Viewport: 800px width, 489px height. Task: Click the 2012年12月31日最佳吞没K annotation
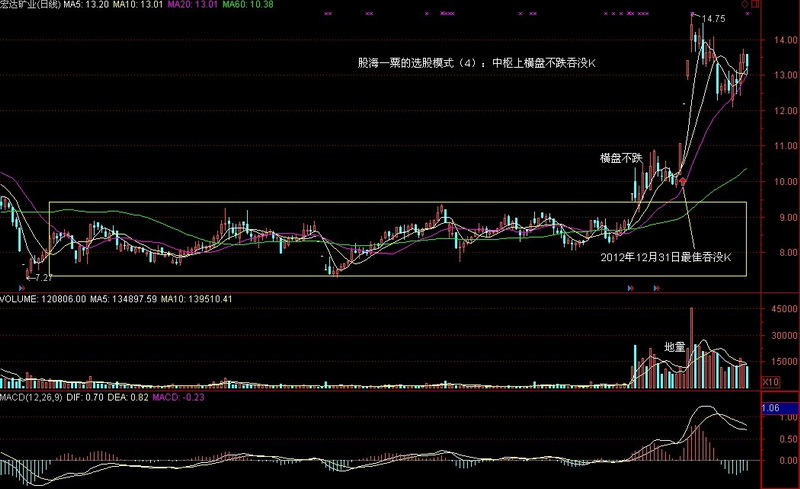click(665, 257)
